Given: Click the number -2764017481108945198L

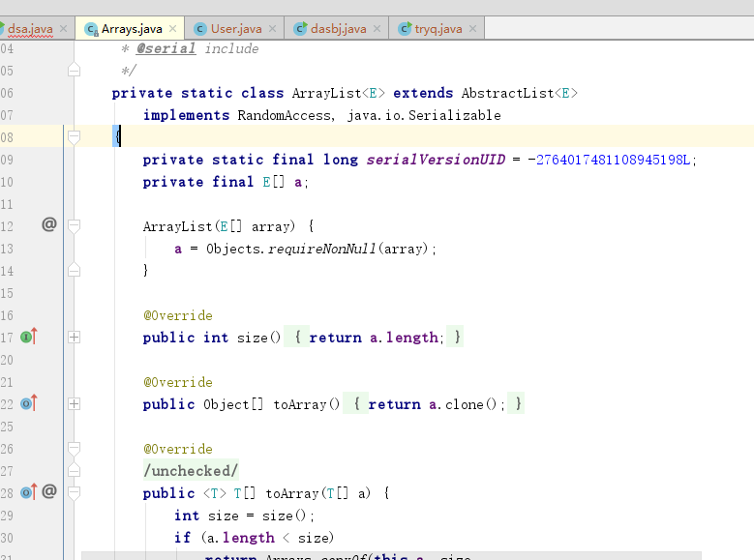Looking at the screenshot, I should pyautogui.click(x=609, y=160).
